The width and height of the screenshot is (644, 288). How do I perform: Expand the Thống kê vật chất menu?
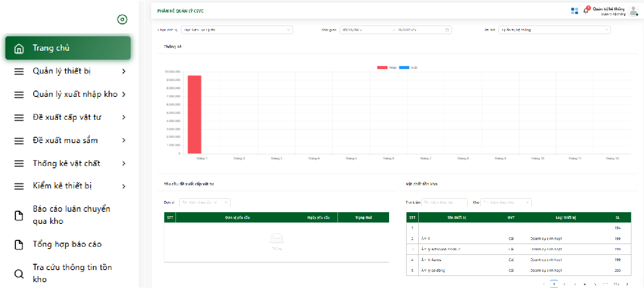tap(67, 163)
